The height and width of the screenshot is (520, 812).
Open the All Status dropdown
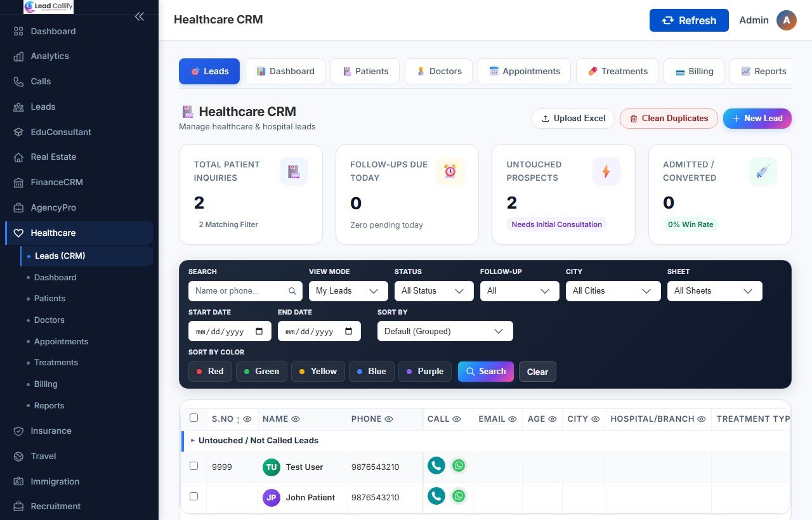[434, 291]
